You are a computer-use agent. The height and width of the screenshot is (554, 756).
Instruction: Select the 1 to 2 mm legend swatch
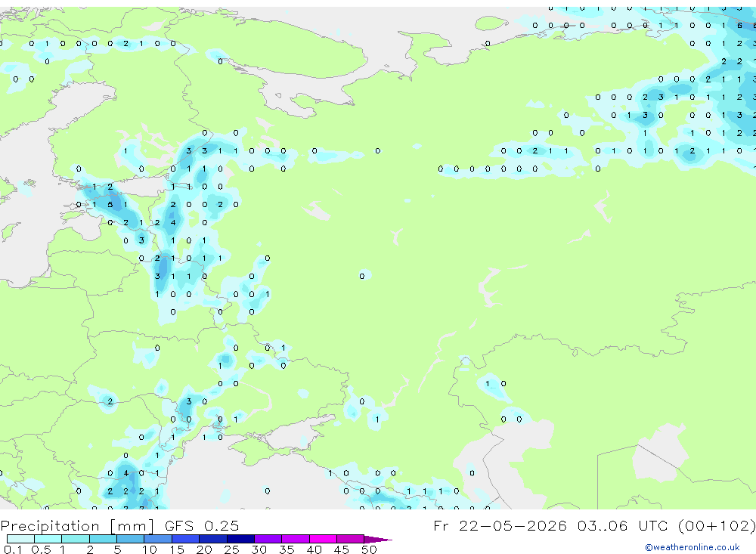point(75,539)
